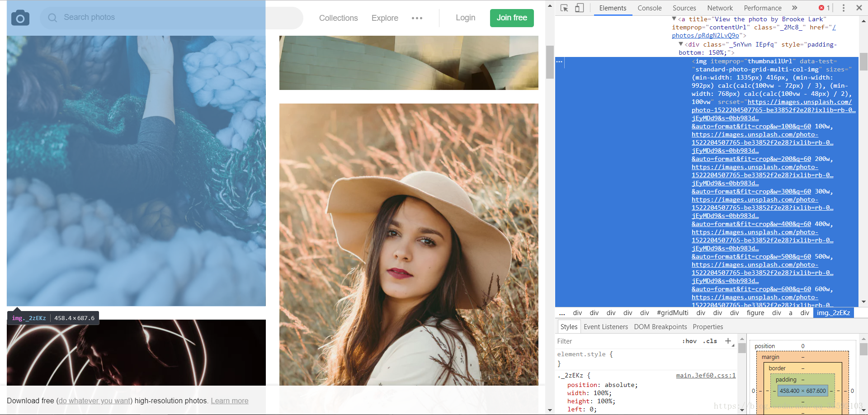The height and width of the screenshot is (415, 868).
Task: Open the metallic building photo thumbnail
Action: [x=409, y=63]
